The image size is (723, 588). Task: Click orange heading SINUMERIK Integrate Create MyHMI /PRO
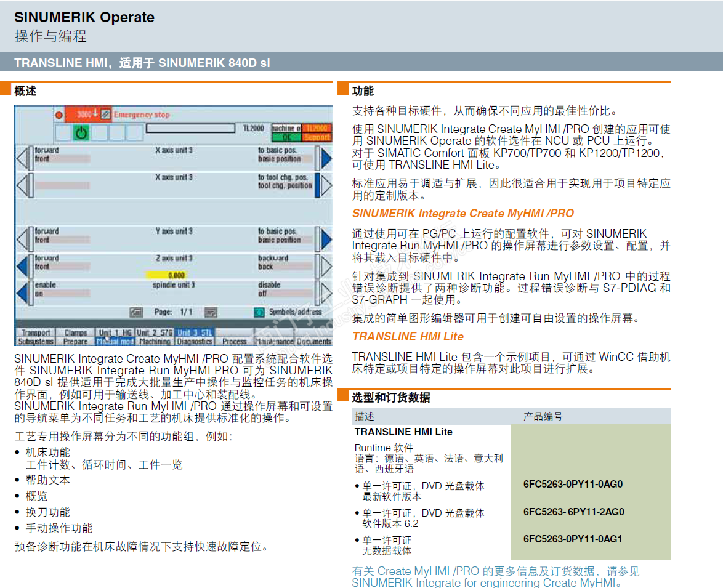point(463,214)
